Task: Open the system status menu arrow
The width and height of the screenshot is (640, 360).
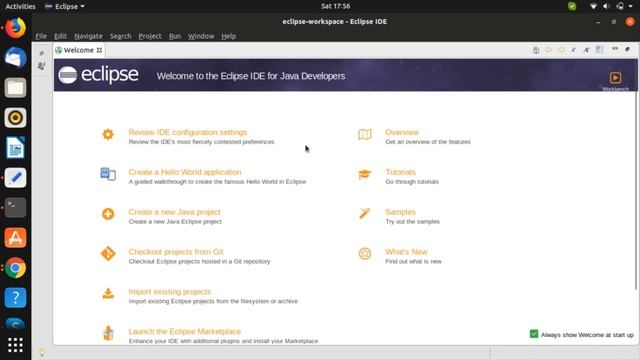Action: (631, 6)
